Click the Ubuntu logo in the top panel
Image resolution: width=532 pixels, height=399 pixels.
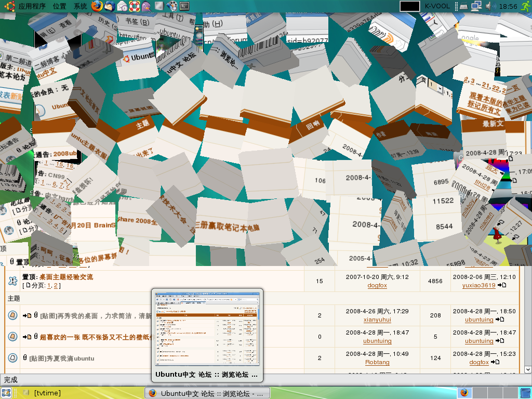(x=9, y=6)
